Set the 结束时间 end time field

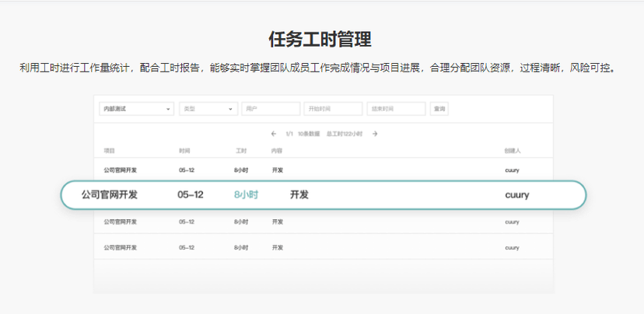[x=397, y=109]
